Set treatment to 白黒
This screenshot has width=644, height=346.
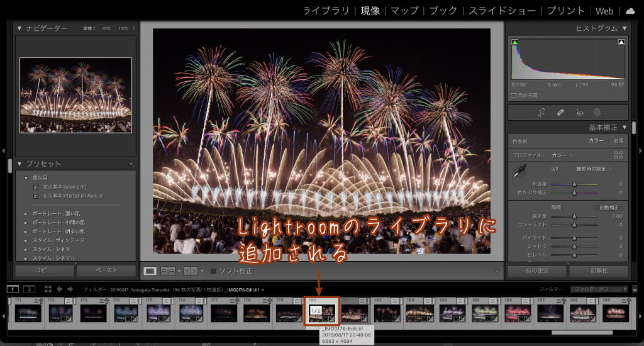619,140
